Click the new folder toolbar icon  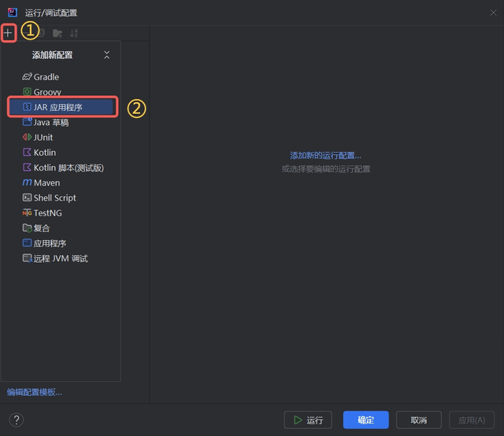click(57, 33)
